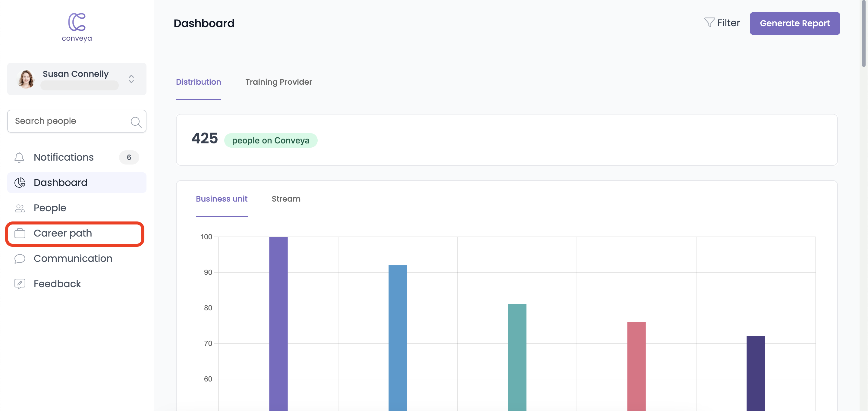Click the people on Conveya badge

click(x=271, y=140)
